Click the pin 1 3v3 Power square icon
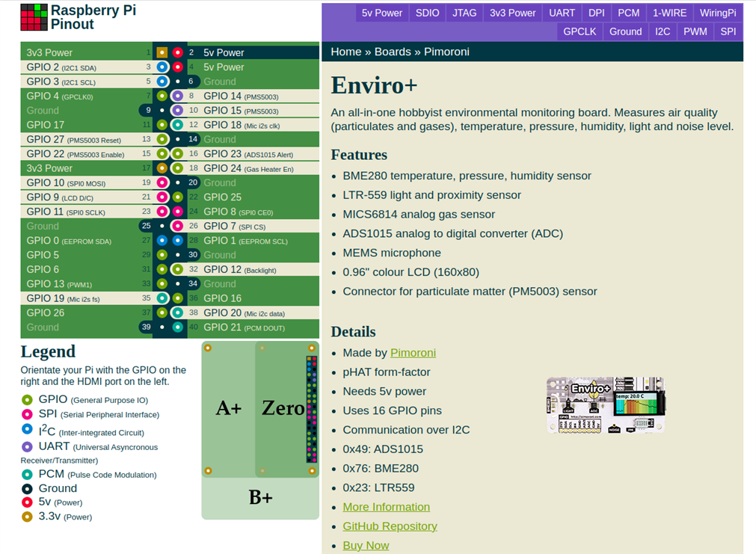Image resolution: width=756 pixels, height=554 pixels. (162, 52)
